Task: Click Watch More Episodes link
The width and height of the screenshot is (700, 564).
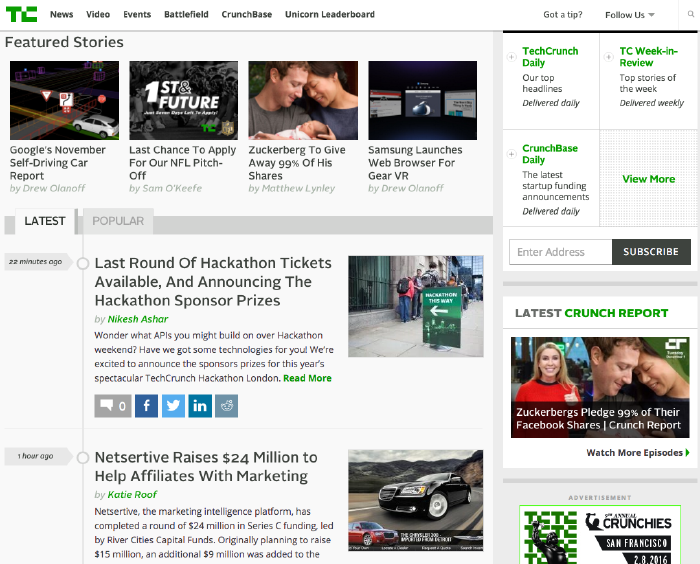Action: tap(638, 453)
